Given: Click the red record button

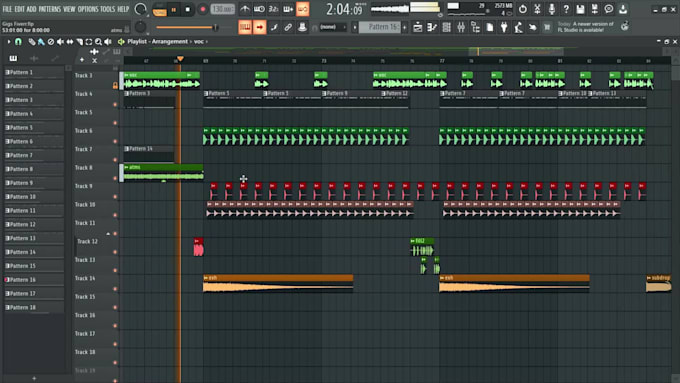Looking at the screenshot, I should 203,10.
